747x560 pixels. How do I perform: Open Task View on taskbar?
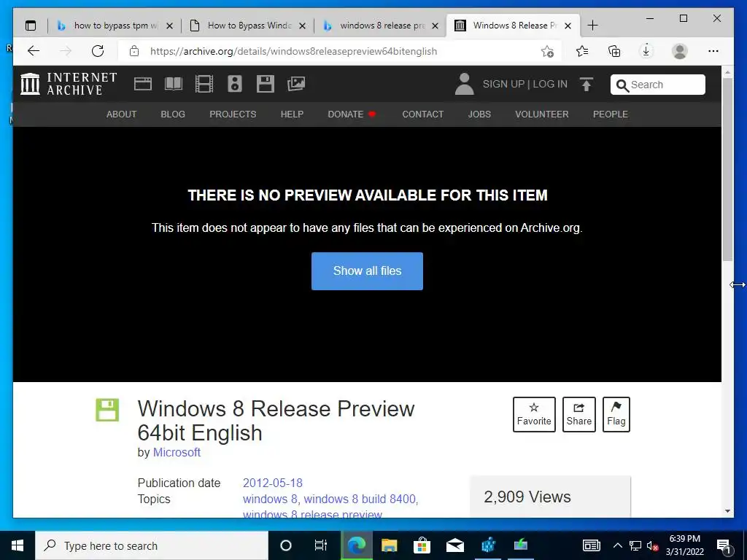321,545
